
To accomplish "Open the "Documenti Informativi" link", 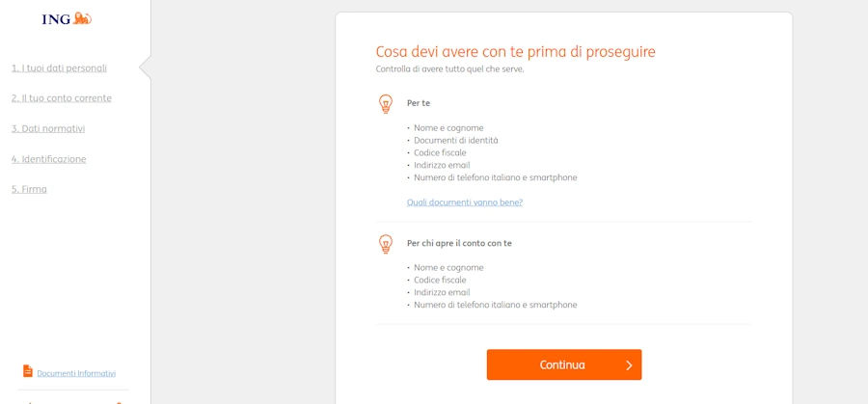I will [x=76, y=373].
